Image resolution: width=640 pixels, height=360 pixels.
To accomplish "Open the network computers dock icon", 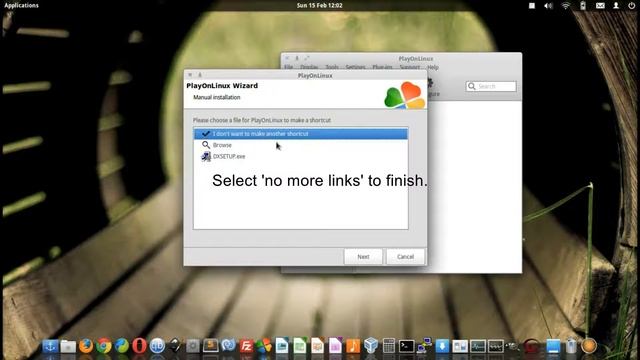I will click(x=424, y=346).
